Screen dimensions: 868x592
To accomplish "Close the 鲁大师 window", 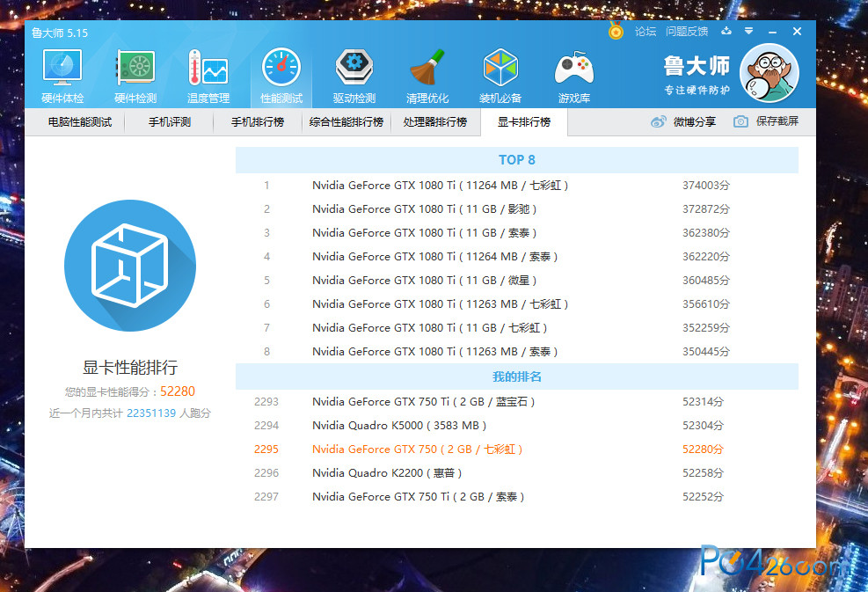I will pyautogui.click(x=797, y=32).
